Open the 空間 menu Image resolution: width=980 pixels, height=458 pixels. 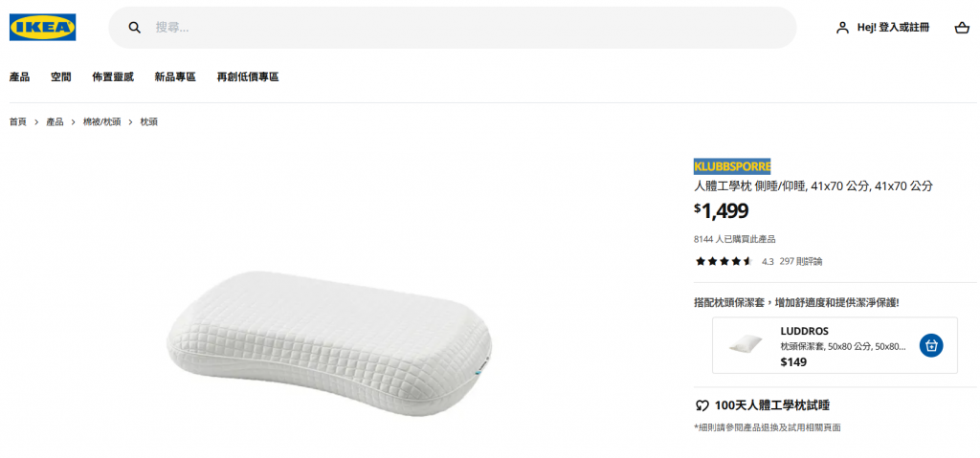pyautogui.click(x=61, y=76)
